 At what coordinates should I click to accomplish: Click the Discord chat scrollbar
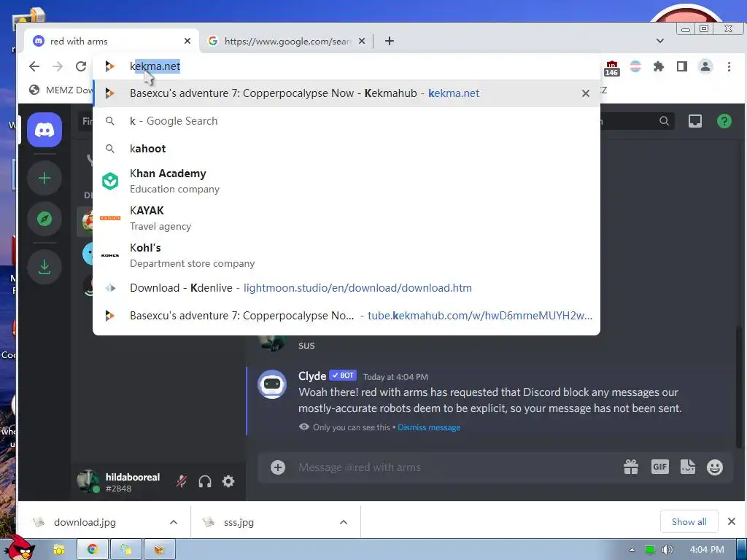[739, 386]
